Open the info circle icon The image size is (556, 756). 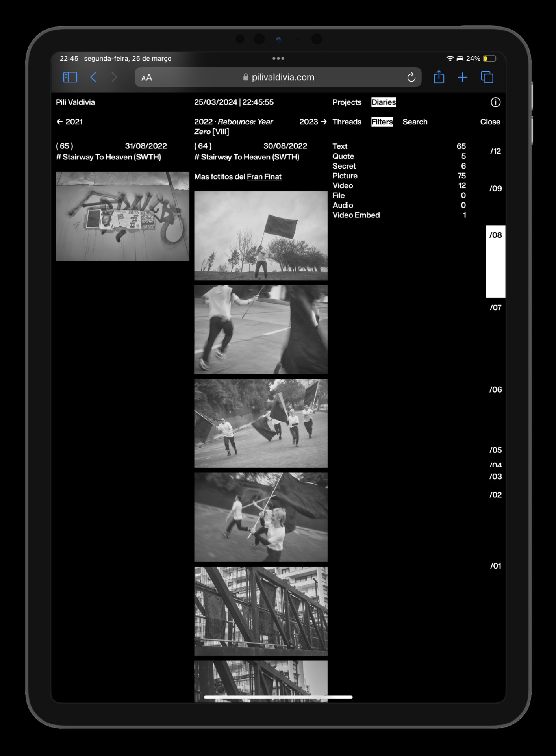click(495, 102)
